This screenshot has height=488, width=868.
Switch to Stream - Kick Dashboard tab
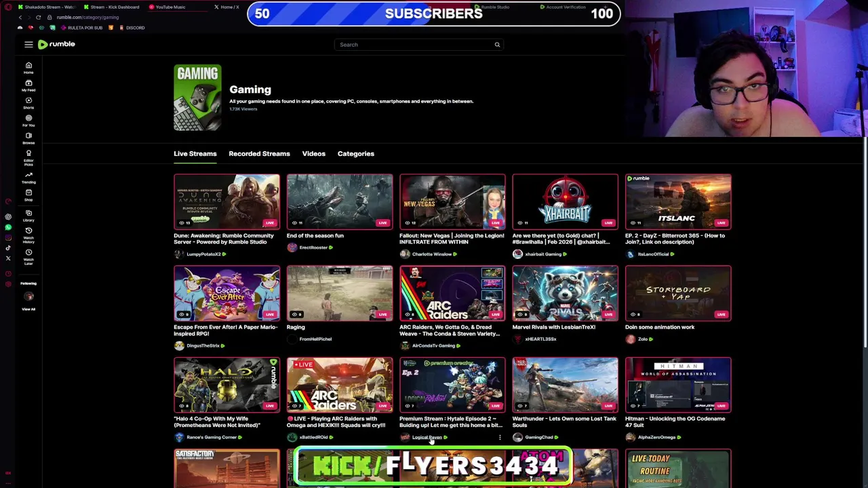coord(112,7)
